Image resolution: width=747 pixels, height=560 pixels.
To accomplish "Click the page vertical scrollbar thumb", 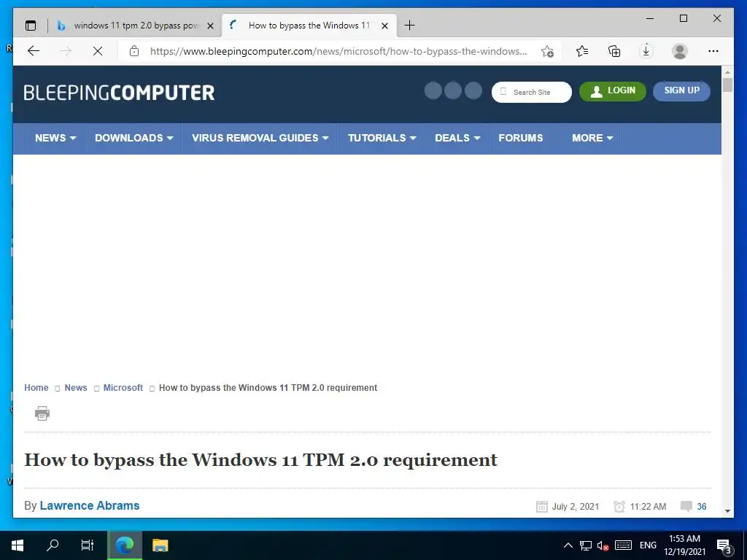I will point(727,85).
